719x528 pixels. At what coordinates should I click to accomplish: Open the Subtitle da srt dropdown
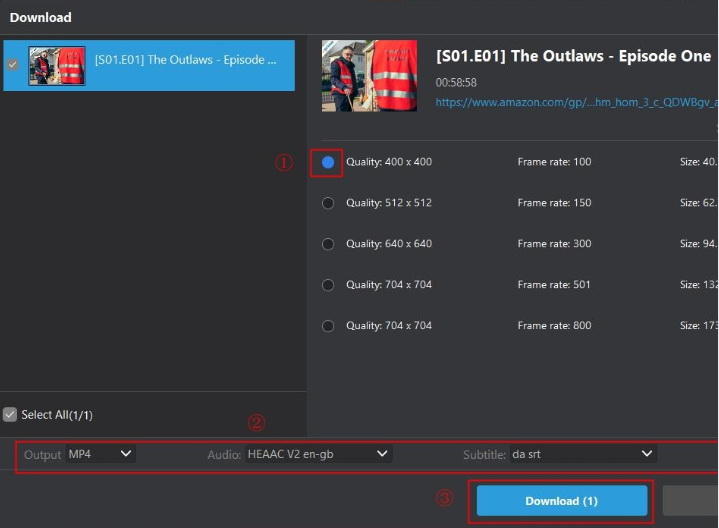583,454
